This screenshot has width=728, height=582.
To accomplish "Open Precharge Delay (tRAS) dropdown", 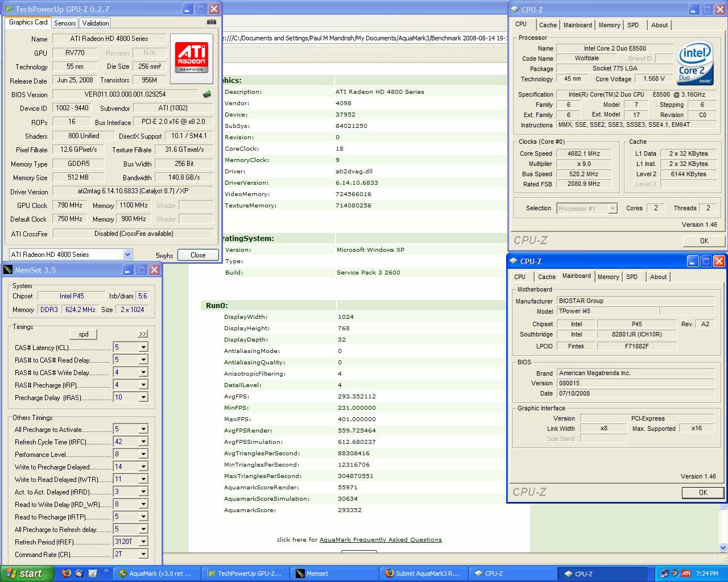I will point(143,397).
